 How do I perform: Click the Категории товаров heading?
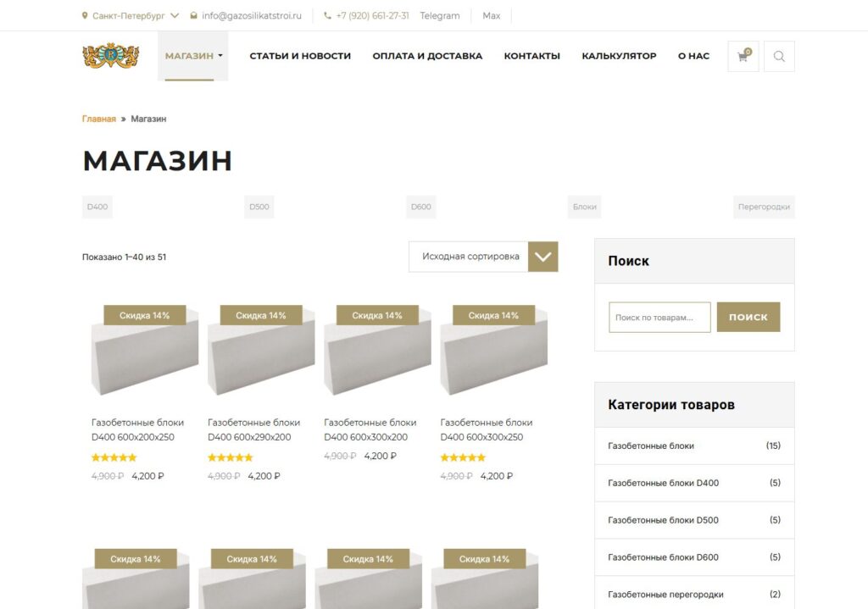pyautogui.click(x=671, y=404)
